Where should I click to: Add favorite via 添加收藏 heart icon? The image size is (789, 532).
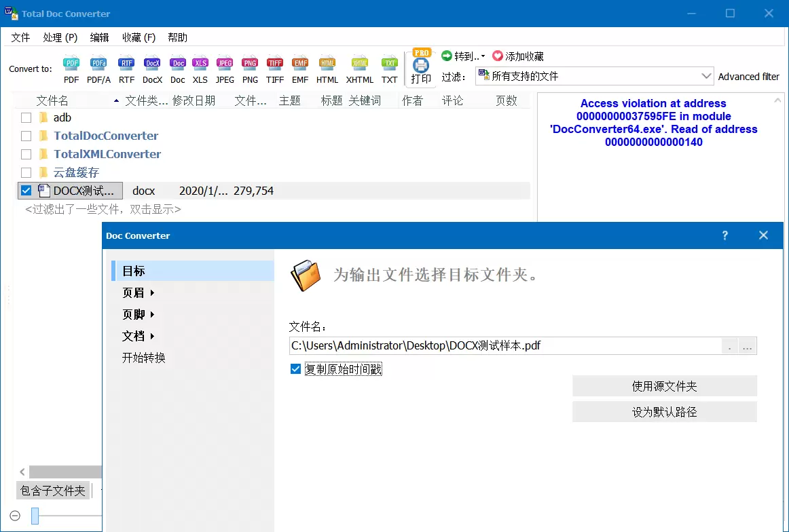pyautogui.click(x=498, y=56)
